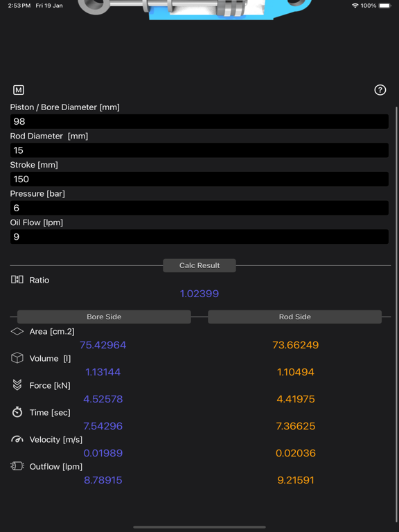This screenshot has width=399, height=532.
Task: Click the Area [cm.2] label
Action: click(x=52, y=332)
